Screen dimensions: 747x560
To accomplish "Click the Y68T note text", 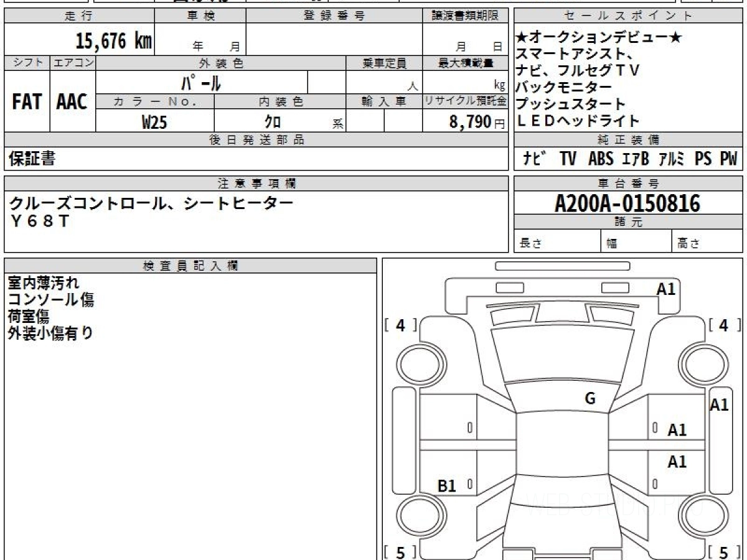I will [x=40, y=220].
